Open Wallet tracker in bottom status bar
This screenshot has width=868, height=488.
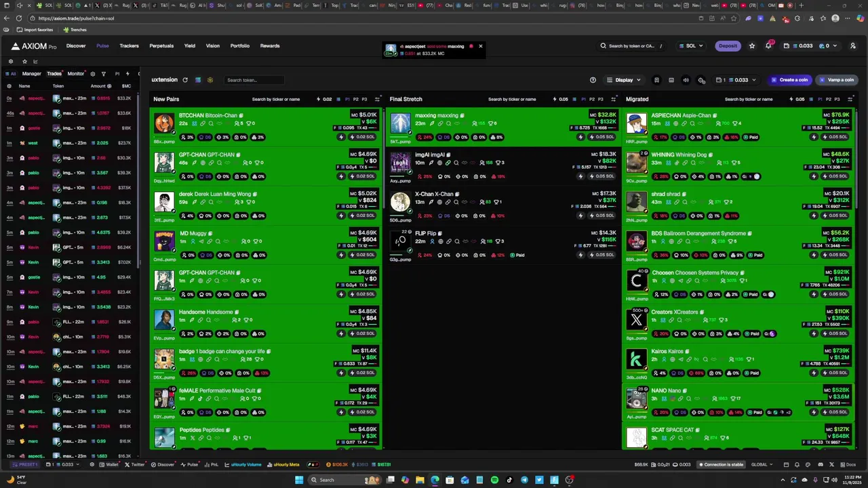pos(110,465)
